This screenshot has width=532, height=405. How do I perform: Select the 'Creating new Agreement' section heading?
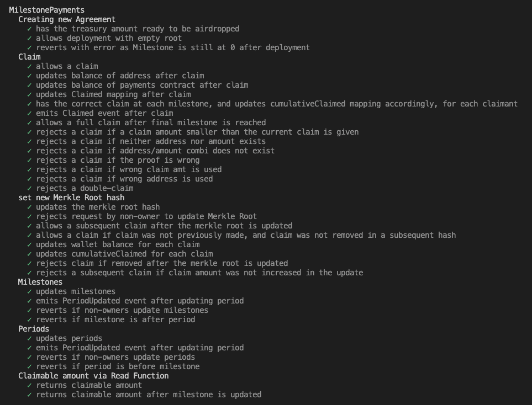point(67,19)
